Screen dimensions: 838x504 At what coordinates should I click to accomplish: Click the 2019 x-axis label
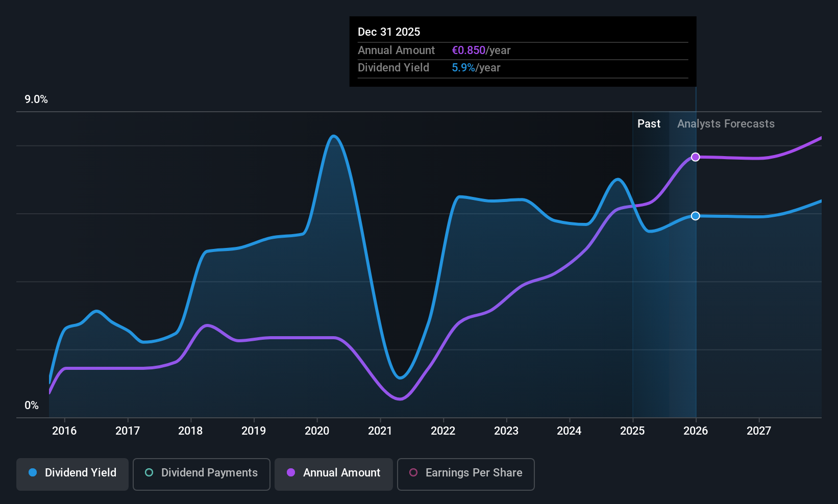coord(254,431)
